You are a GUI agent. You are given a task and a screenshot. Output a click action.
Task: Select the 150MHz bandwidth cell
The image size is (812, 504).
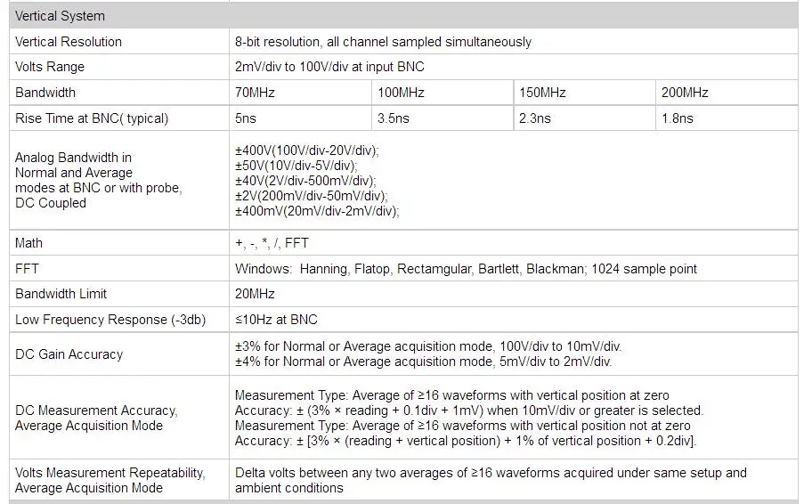point(585,93)
